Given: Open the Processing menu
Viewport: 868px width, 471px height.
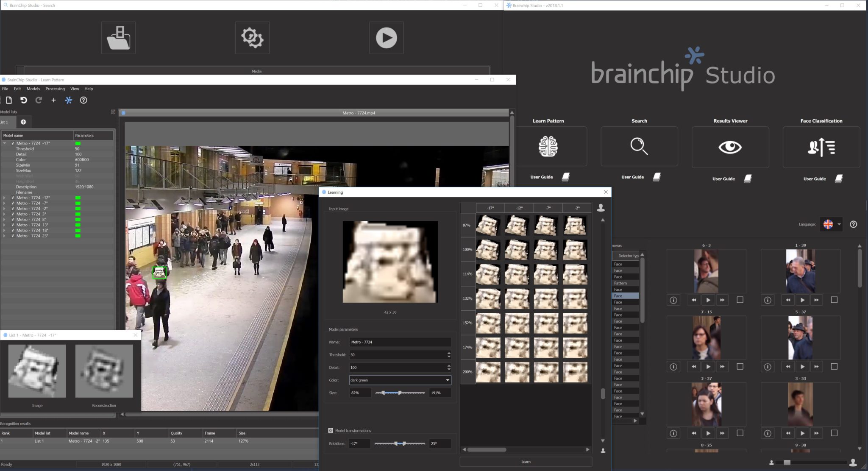Looking at the screenshot, I should [55, 89].
